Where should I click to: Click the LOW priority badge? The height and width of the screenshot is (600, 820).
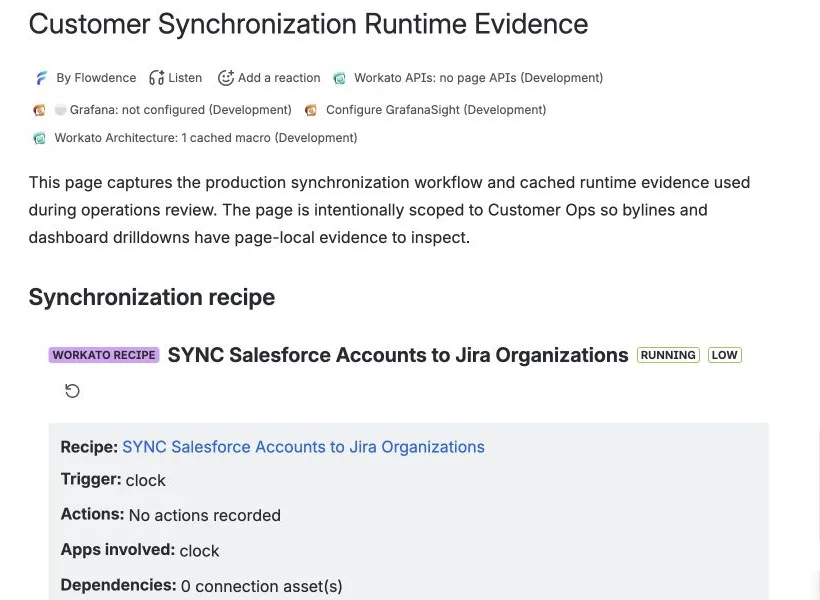pos(724,355)
